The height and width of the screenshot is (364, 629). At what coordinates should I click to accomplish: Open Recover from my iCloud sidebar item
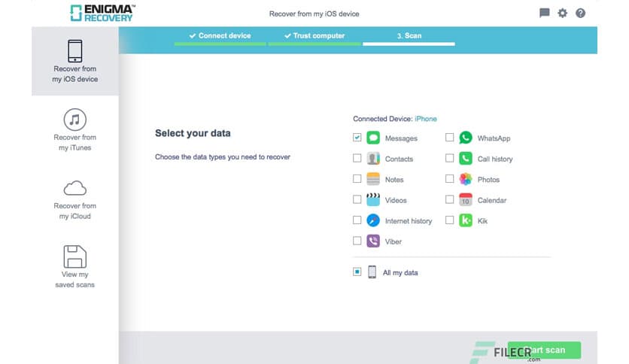pos(75,199)
